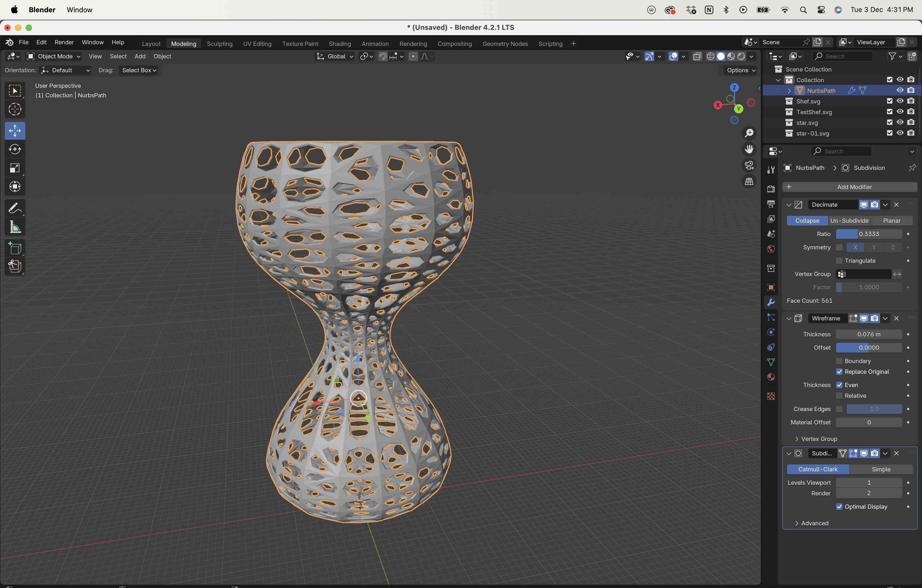Open the Object Mode dropdown
Image resolution: width=922 pixels, height=588 pixels.
coord(54,56)
